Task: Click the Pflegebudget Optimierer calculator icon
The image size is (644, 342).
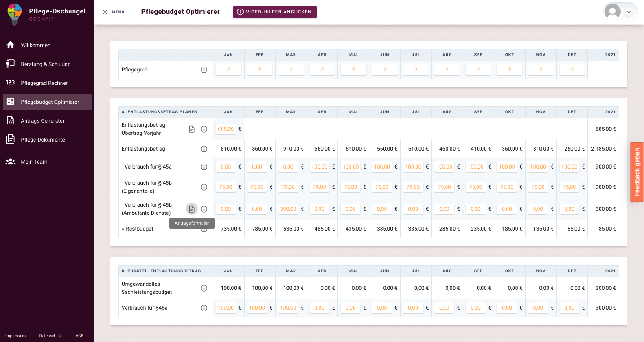Action: 10,102
